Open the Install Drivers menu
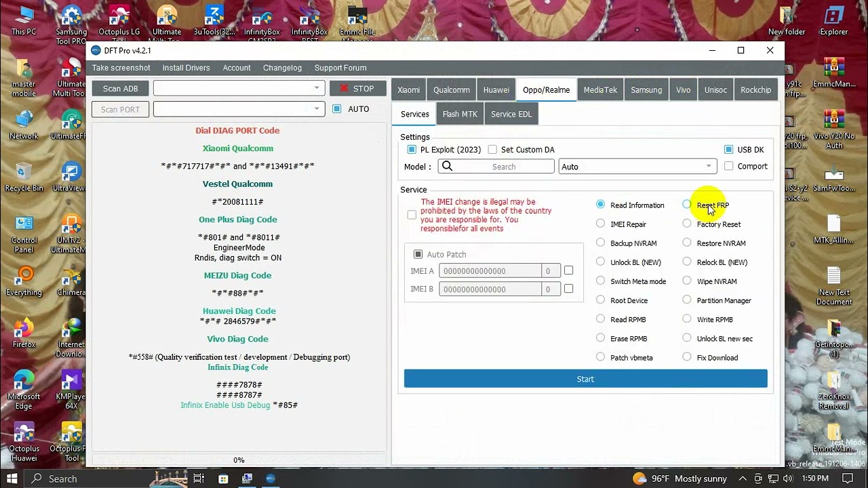The width and height of the screenshot is (868, 488). 186,68
